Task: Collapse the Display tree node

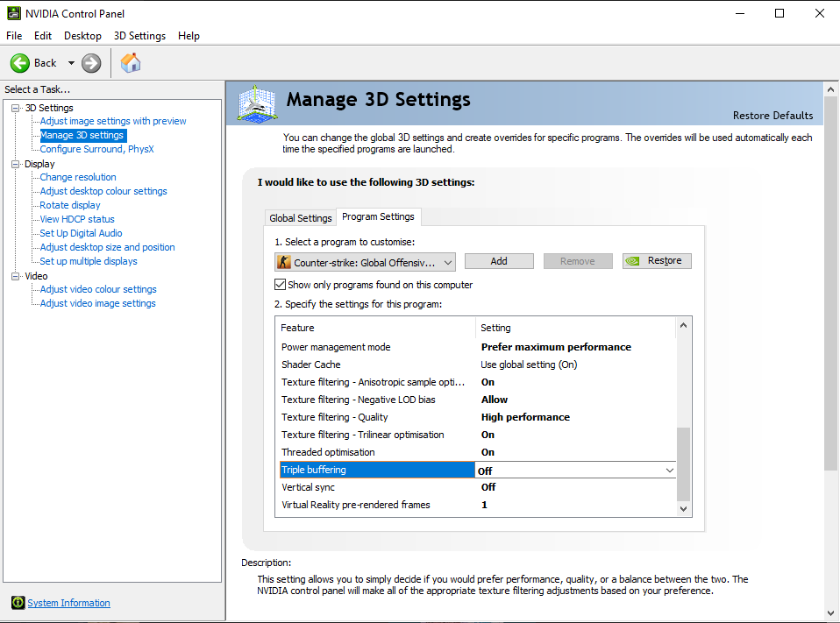Action: [x=15, y=164]
